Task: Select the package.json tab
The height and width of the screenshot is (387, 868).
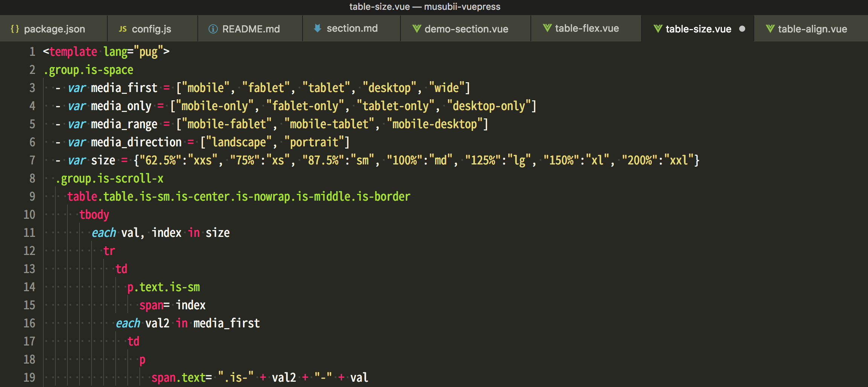Action: click(x=55, y=28)
